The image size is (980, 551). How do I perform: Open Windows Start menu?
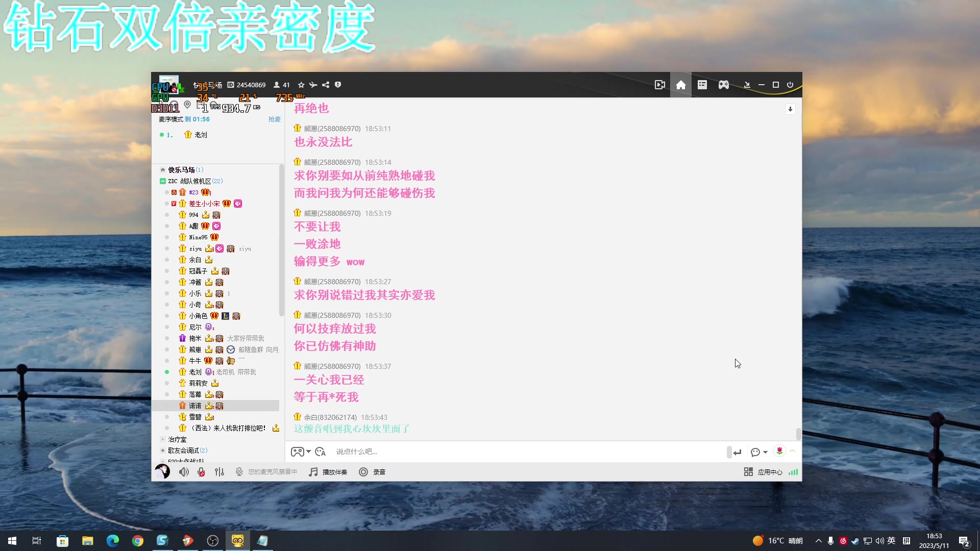pyautogui.click(x=12, y=541)
